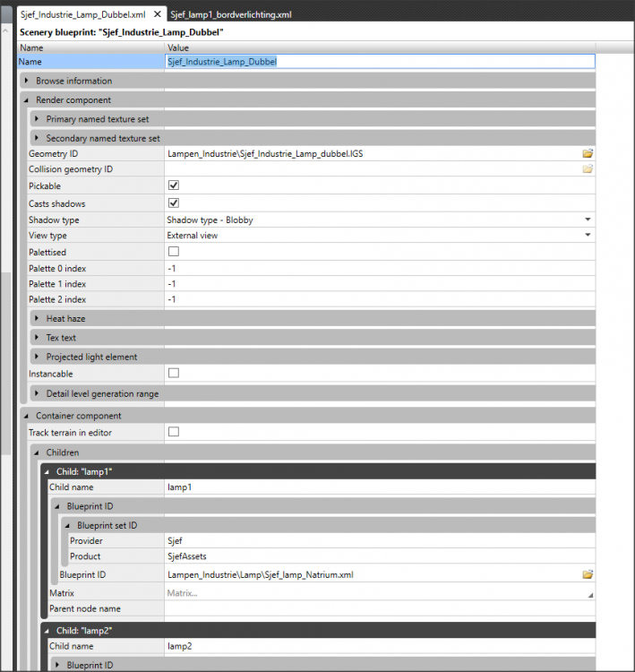The height and width of the screenshot is (672, 635).
Task: Select the Sjef_Industrie_Lamp_Dubbel.xml tab
Action: (82, 15)
